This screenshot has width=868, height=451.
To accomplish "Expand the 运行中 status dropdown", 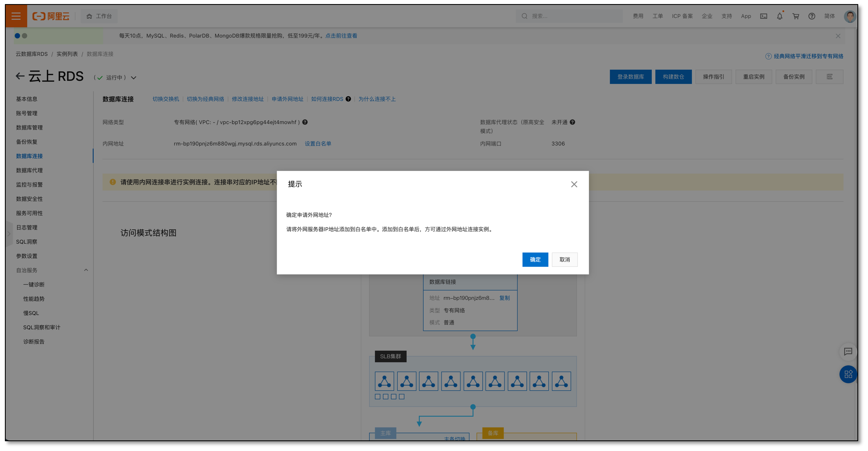I will coord(133,77).
